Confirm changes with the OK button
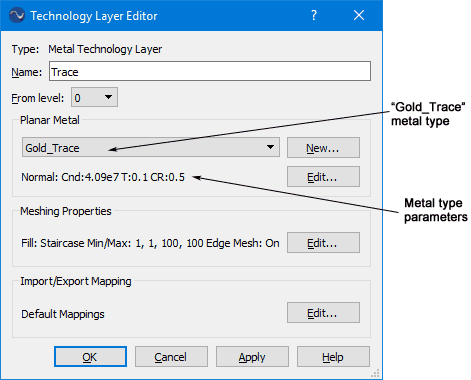The image size is (471, 380). pos(90,357)
